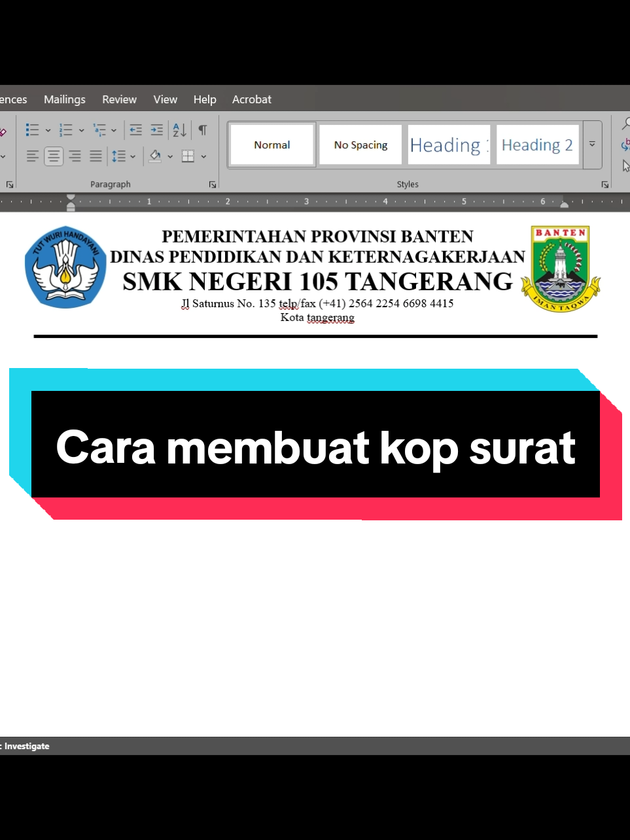This screenshot has height=840, width=630.
Task: Open the Search (magnifier) icon on the ribbon
Action: pos(625,124)
